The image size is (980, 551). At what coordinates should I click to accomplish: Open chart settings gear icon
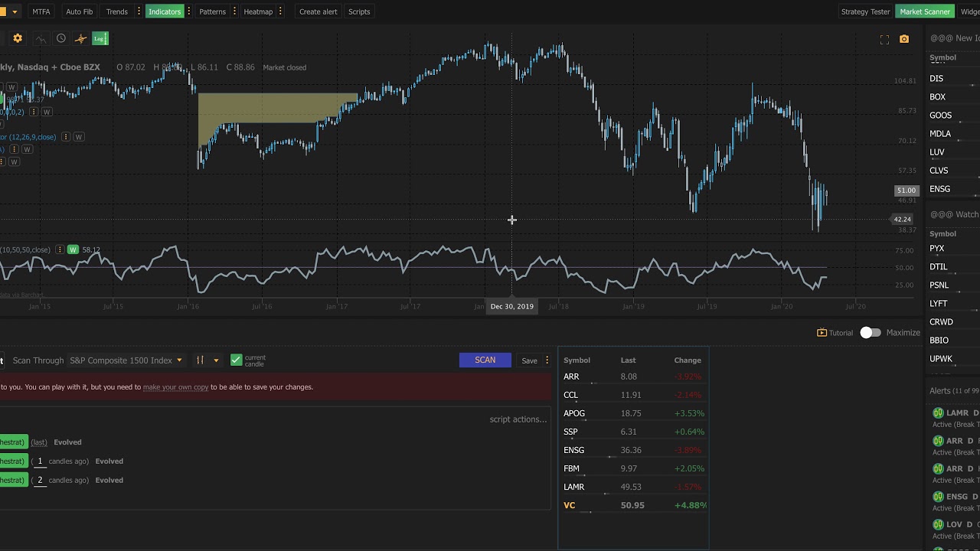coord(18,38)
